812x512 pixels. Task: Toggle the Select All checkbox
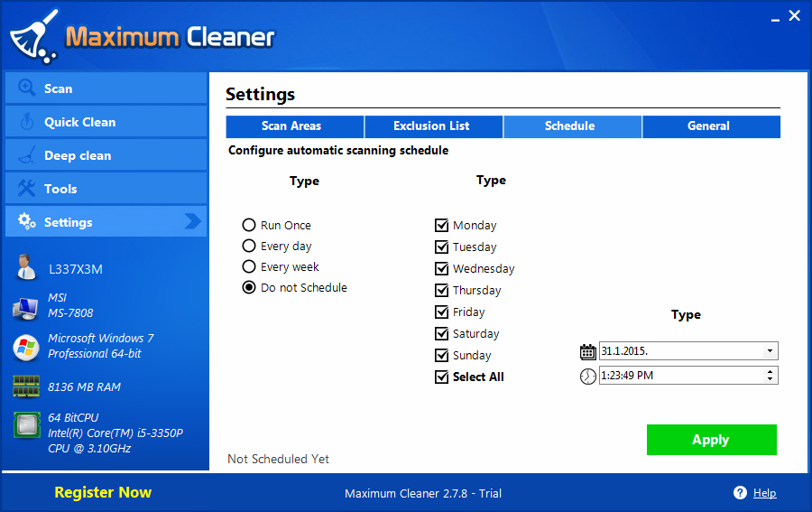(442, 377)
